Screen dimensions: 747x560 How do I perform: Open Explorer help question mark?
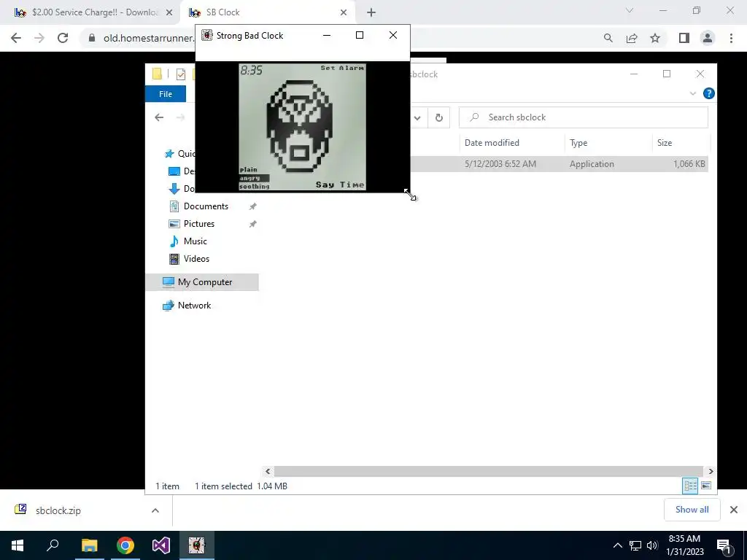point(709,93)
